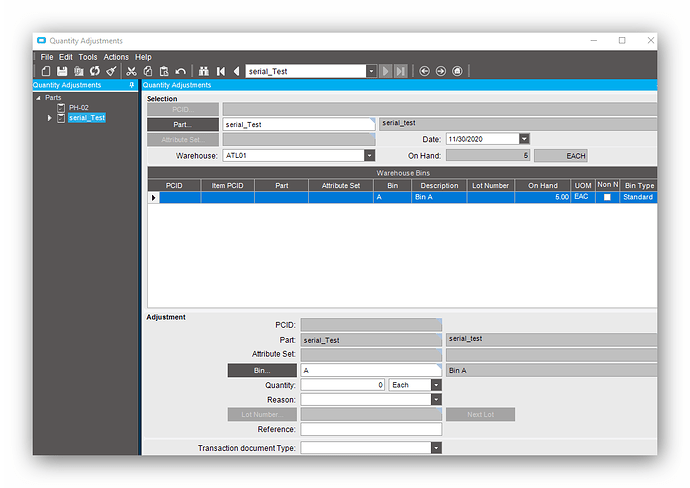Open the File menu

(47, 57)
